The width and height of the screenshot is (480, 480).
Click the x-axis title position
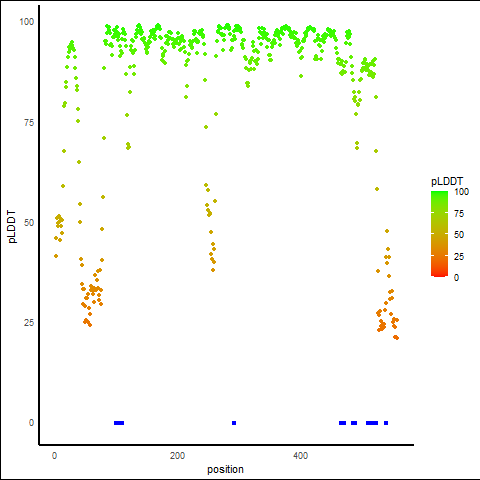click(x=225, y=469)
